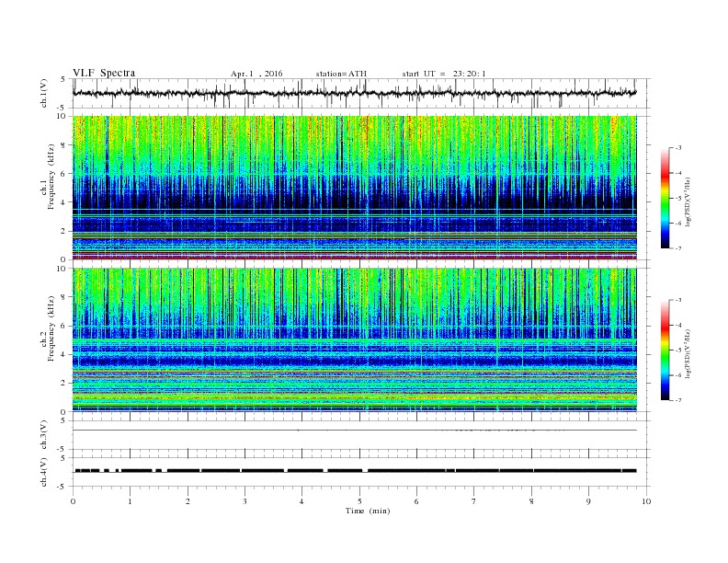
Task: Click the time axis tick label "8"
Action: pos(531,501)
